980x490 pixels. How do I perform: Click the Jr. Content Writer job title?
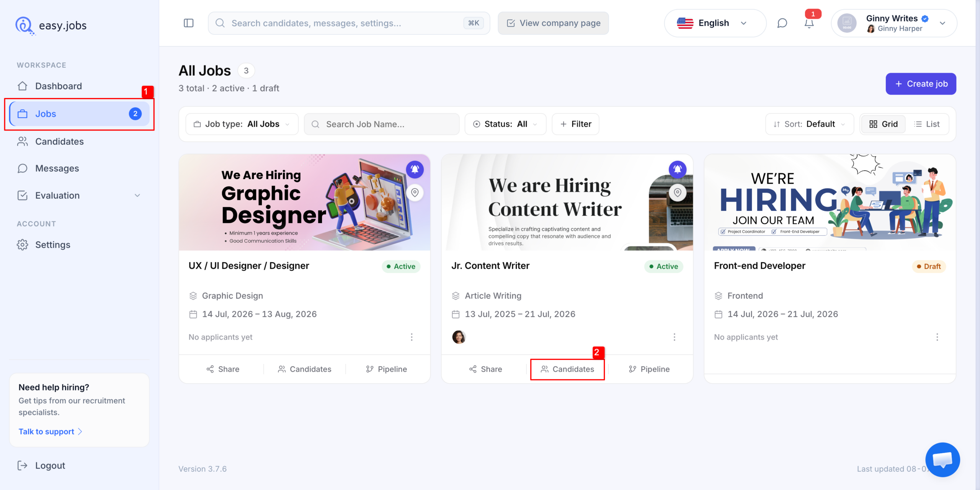490,266
